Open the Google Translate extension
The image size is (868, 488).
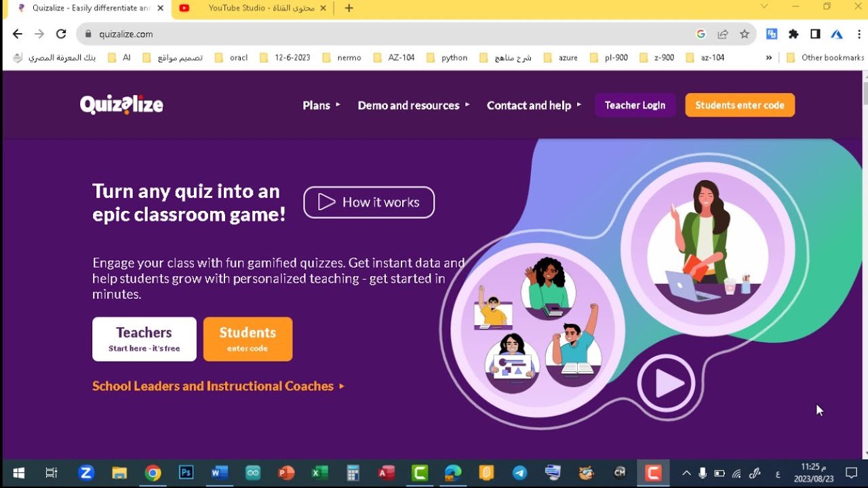[772, 34]
